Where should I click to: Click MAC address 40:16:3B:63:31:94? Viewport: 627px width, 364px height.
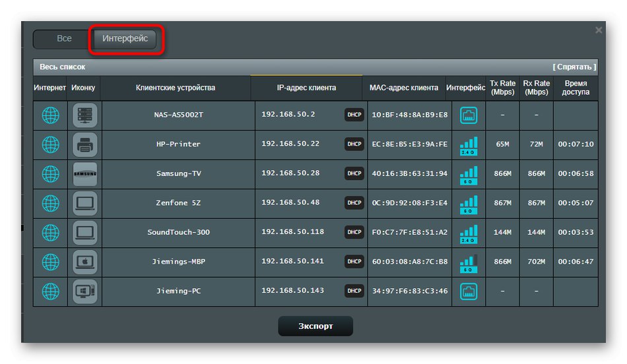pos(409,174)
